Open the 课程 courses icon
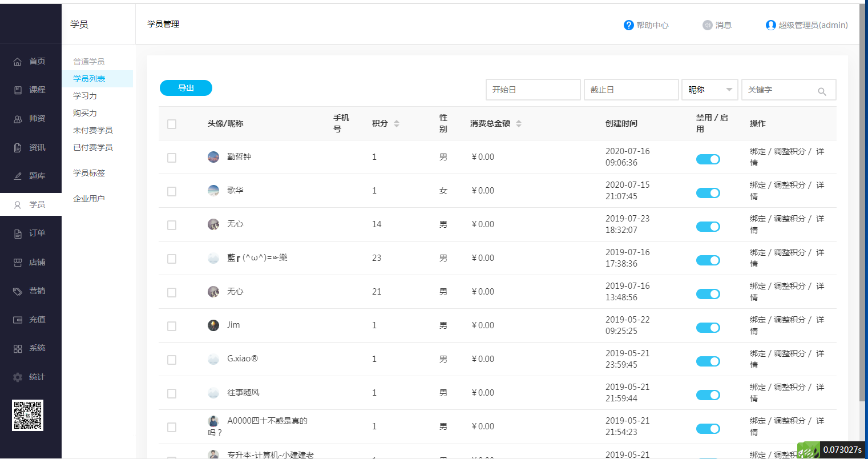The image size is (868, 459). (x=18, y=90)
